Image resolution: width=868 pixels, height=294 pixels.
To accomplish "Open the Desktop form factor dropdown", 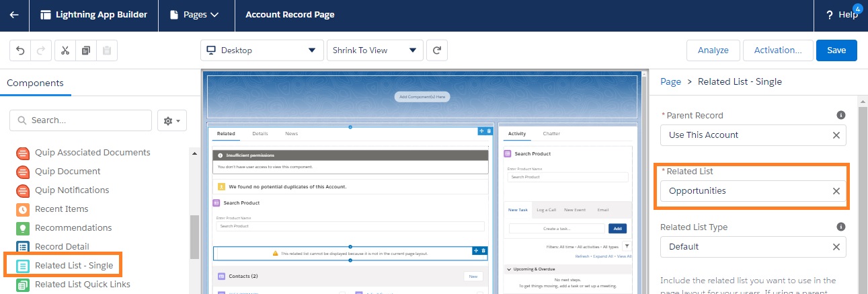I will (x=262, y=50).
